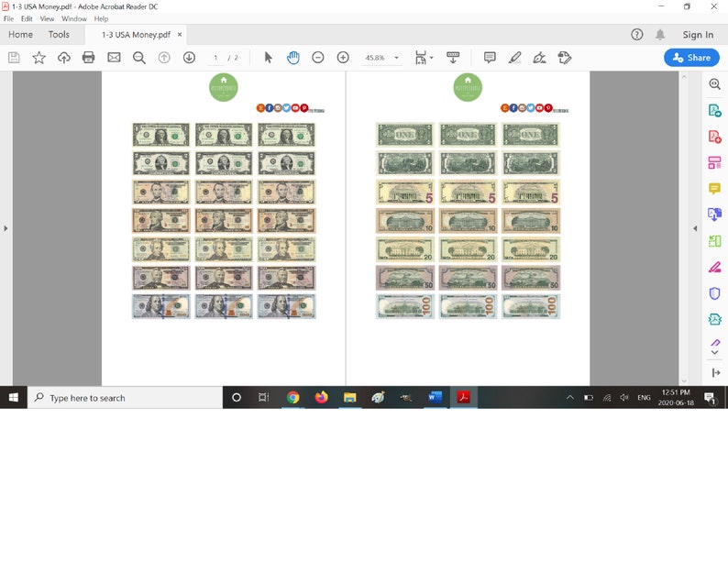Click the Sign In link

(698, 34)
